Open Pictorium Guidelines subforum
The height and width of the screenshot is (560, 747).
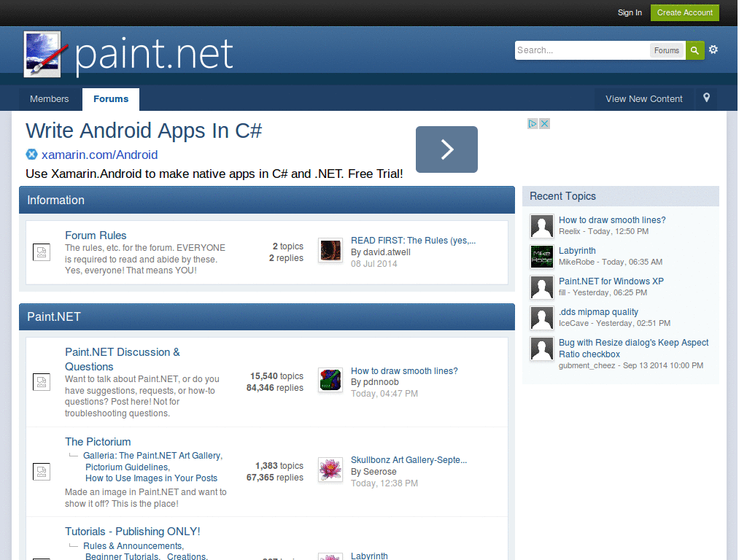(x=127, y=467)
